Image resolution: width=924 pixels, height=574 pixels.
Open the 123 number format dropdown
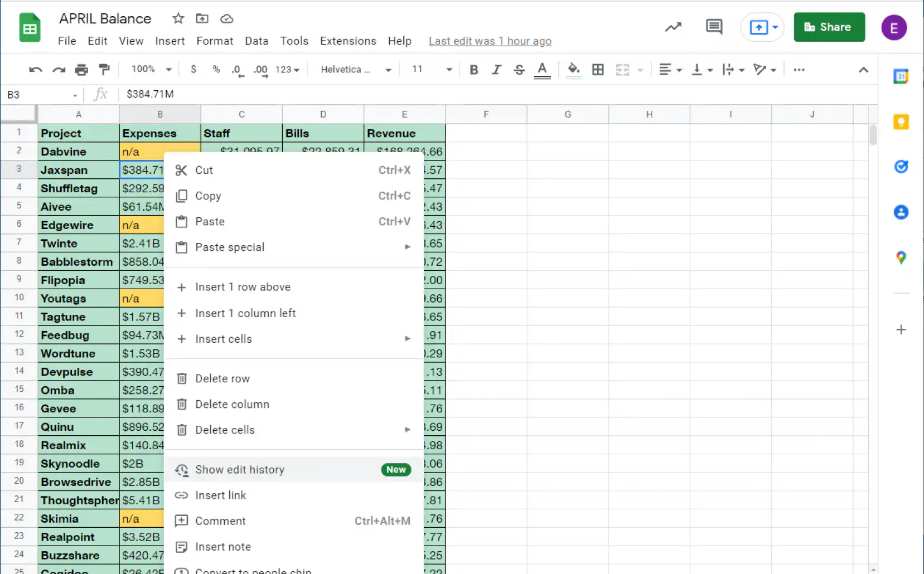(287, 70)
